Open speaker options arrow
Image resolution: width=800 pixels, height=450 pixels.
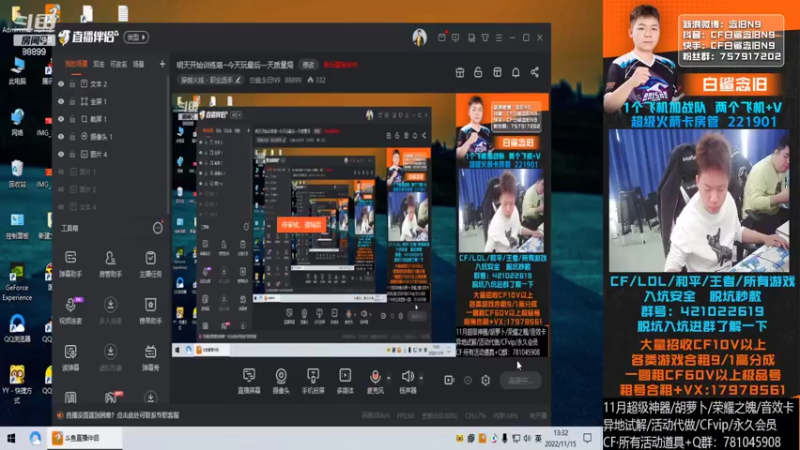(421, 378)
